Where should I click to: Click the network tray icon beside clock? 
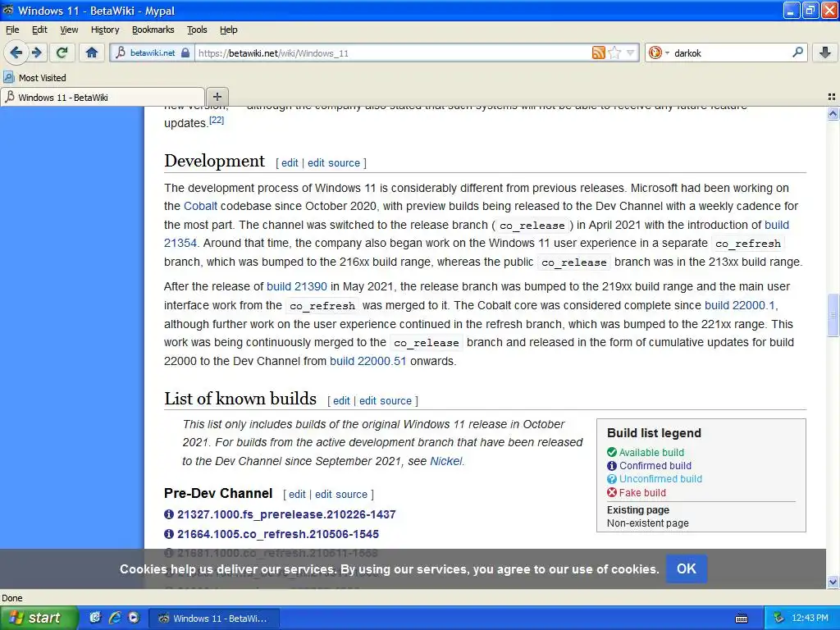(778, 619)
